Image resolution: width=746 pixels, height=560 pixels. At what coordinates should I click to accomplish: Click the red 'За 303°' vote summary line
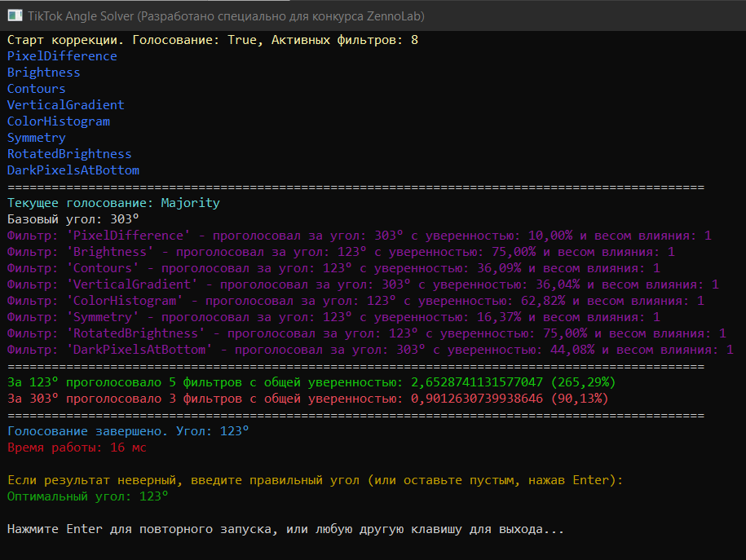coord(307,399)
